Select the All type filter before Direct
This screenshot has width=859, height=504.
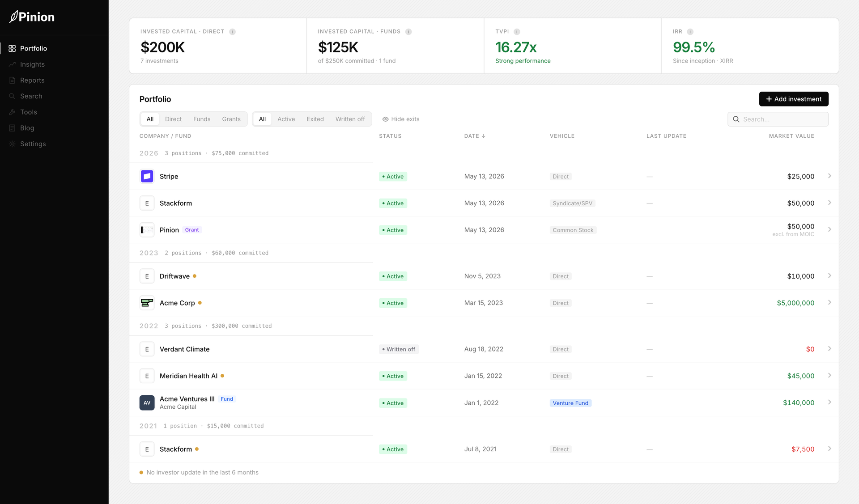pyautogui.click(x=150, y=119)
